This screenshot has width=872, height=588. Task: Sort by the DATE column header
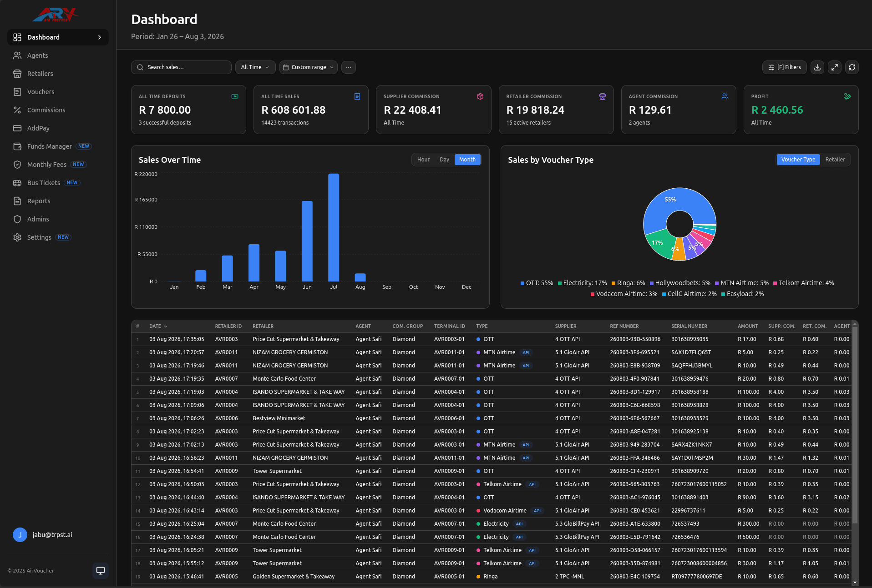pos(158,326)
